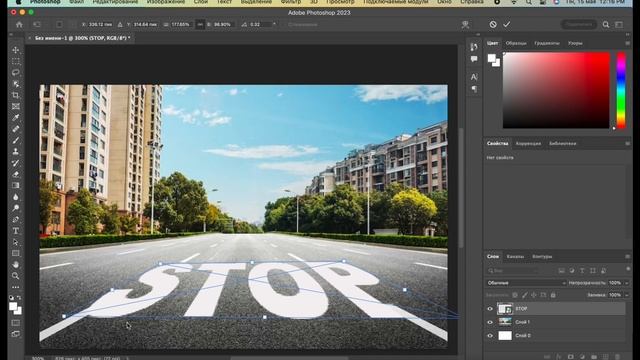Switch to the Градиенты tab

tap(547, 43)
